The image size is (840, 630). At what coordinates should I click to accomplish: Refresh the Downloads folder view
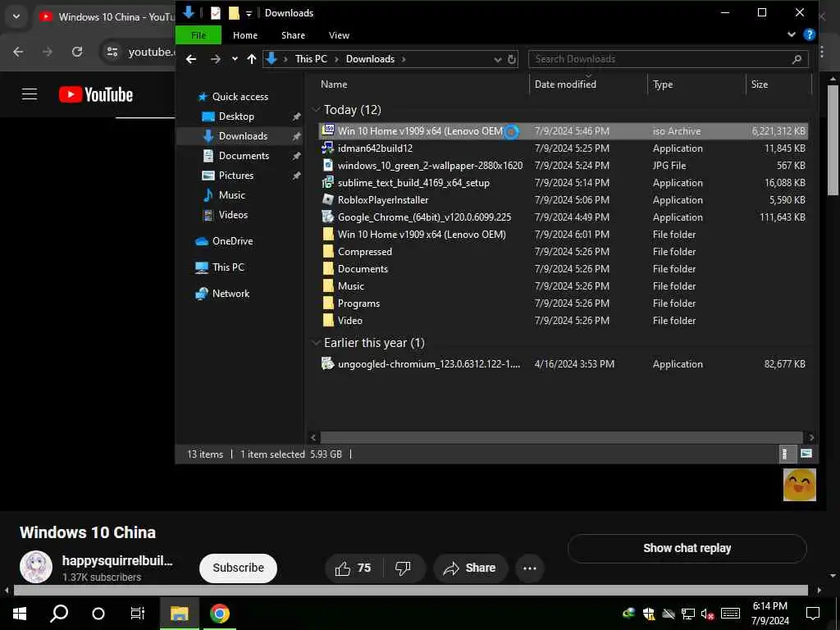click(512, 59)
